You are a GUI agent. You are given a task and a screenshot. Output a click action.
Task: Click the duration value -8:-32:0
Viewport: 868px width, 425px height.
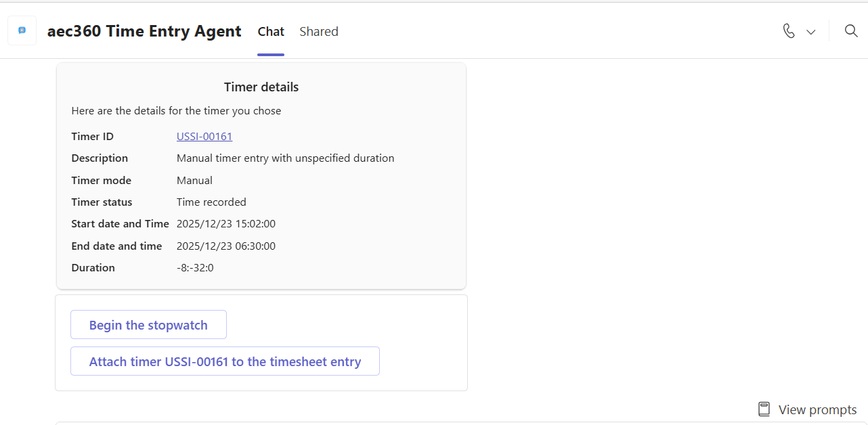[x=195, y=268]
